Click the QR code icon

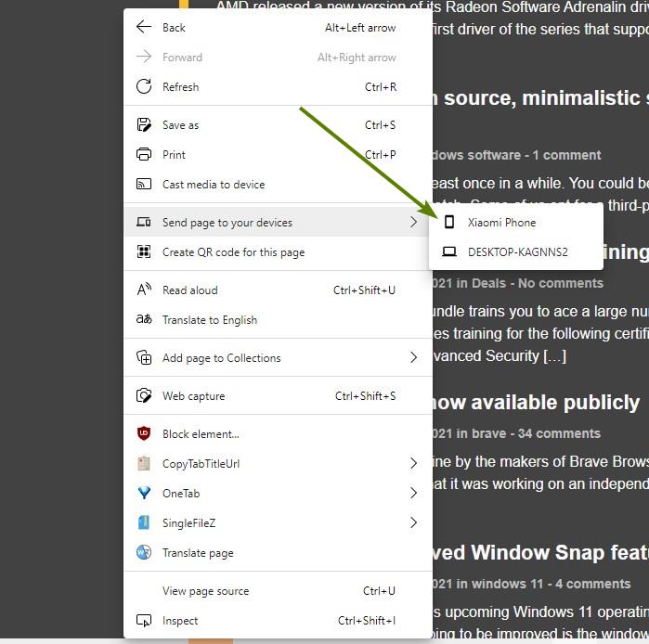(x=144, y=251)
